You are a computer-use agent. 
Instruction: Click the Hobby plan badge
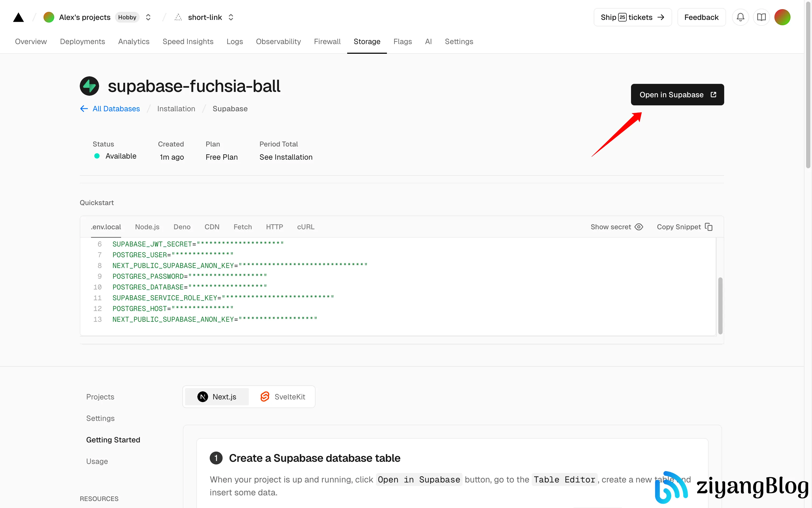click(127, 17)
